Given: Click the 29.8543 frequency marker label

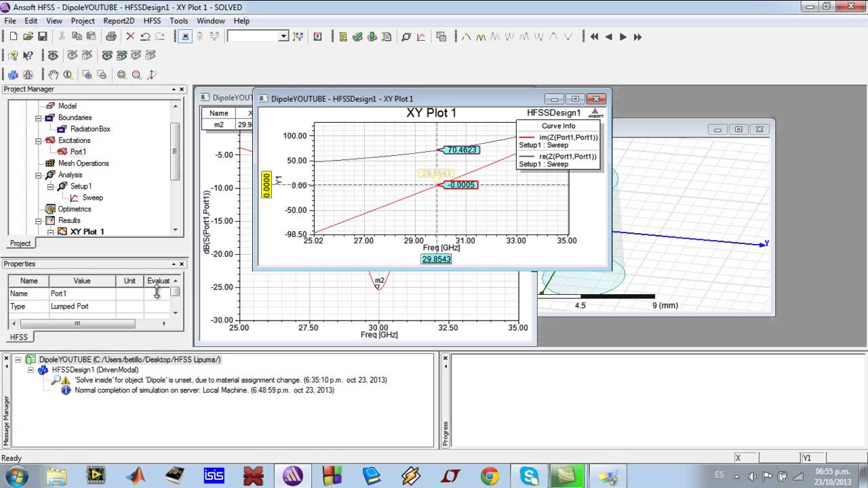Looking at the screenshot, I should pyautogui.click(x=436, y=259).
